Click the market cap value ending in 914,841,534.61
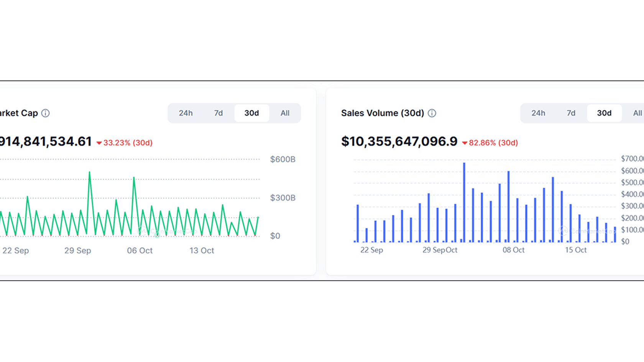This screenshot has width=644, height=362. coord(45,142)
